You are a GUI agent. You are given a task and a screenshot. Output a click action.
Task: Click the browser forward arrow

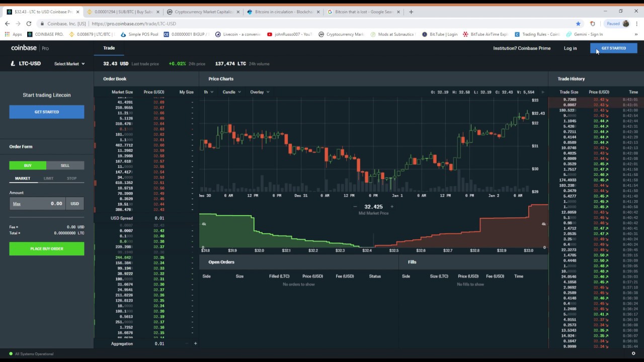click(x=18, y=24)
